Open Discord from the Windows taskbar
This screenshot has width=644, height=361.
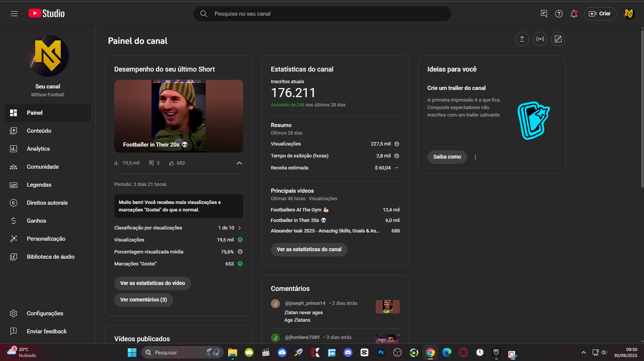pos(348,353)
